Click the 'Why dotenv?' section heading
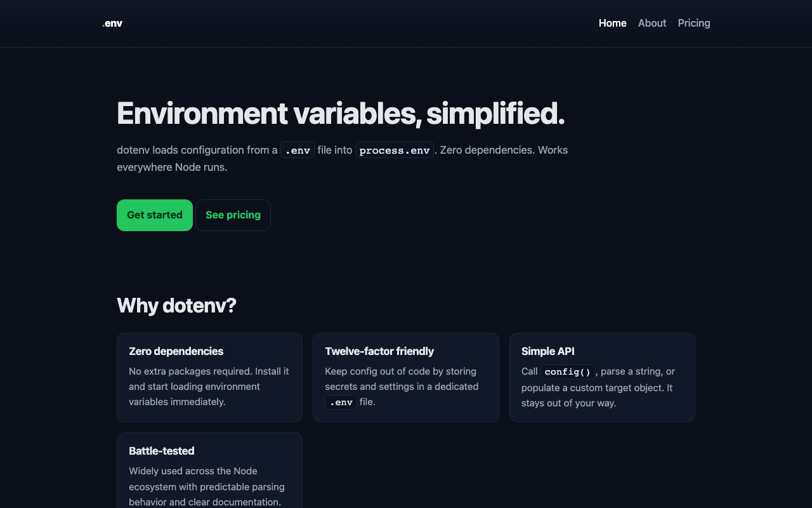The image size is (812, 508). (176, 305)
